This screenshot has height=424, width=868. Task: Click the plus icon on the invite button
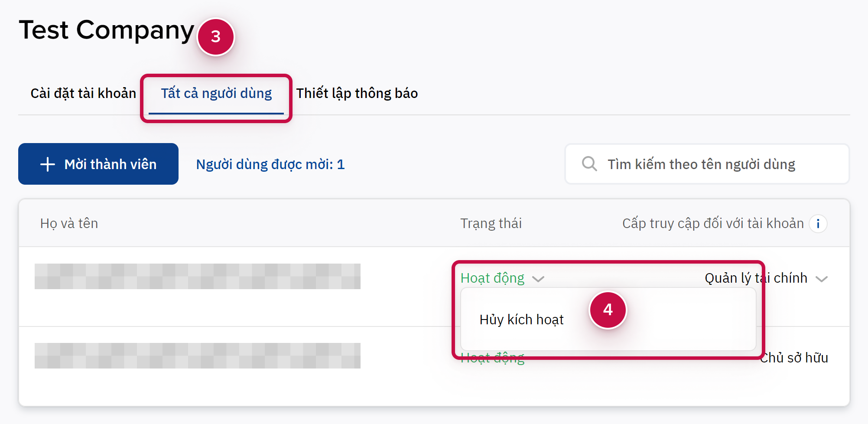pyautogui.click(x=48, y=164)
